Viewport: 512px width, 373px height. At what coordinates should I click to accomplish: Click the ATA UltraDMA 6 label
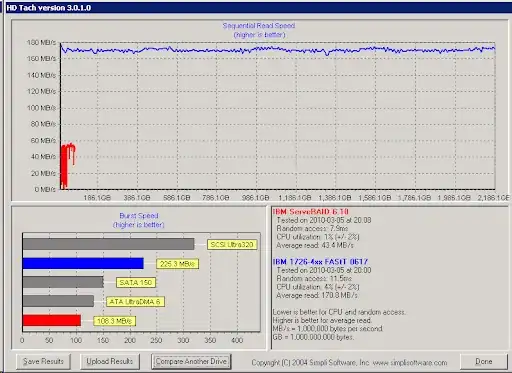click(x=135, y=302)
